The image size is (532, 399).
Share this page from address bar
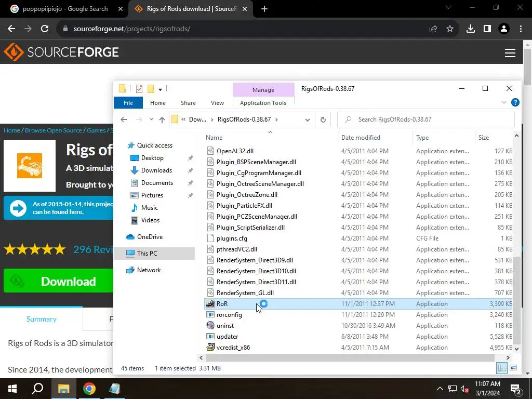point(433,29)
